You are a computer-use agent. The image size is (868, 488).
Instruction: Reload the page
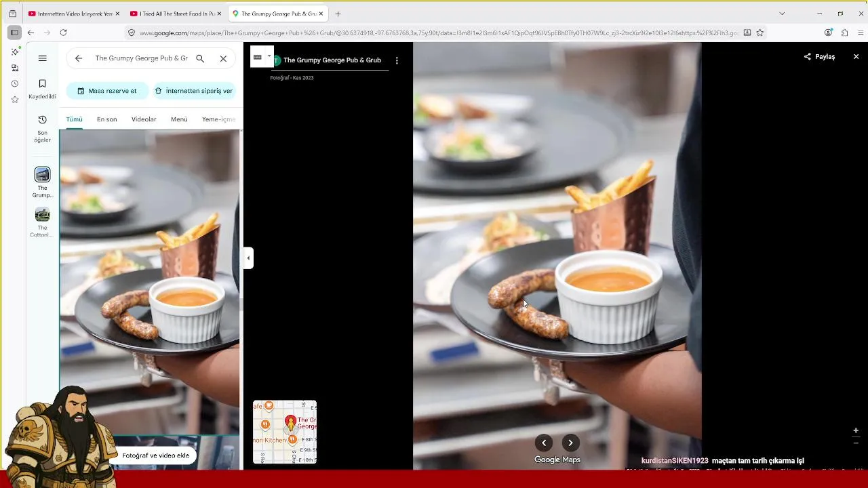(63, 33)
